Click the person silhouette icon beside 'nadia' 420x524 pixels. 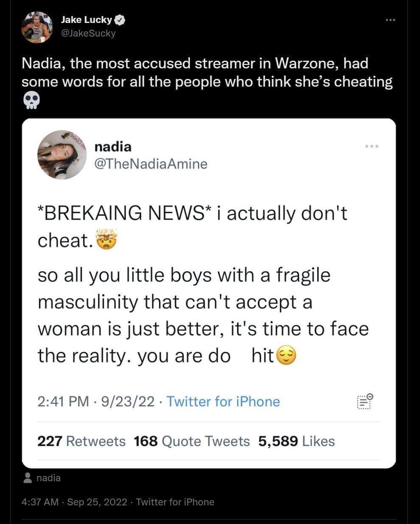pyautogui.click(x=28, y=478)
